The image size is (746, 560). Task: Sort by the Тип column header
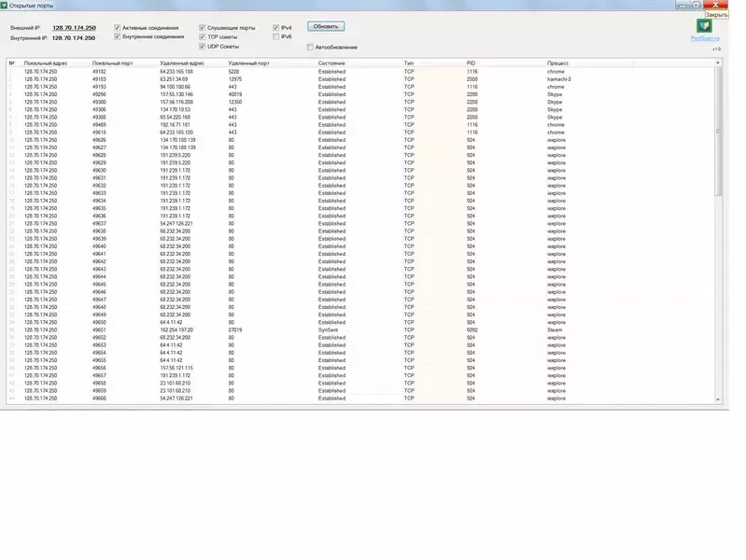[x=409, y=63]
